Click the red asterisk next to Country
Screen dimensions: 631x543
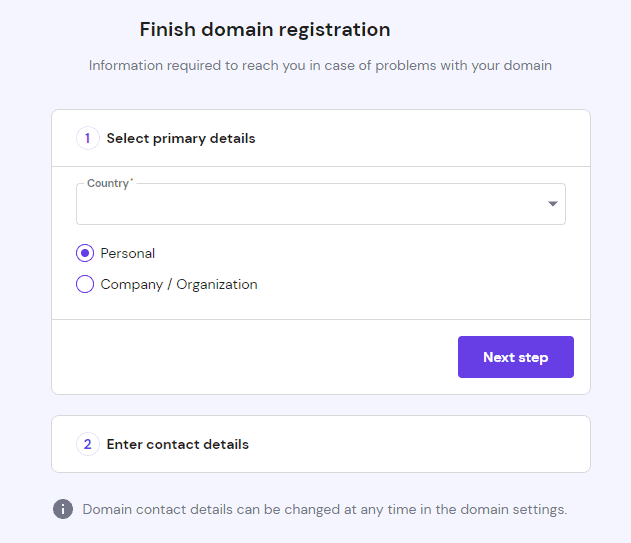pos(132,180)
